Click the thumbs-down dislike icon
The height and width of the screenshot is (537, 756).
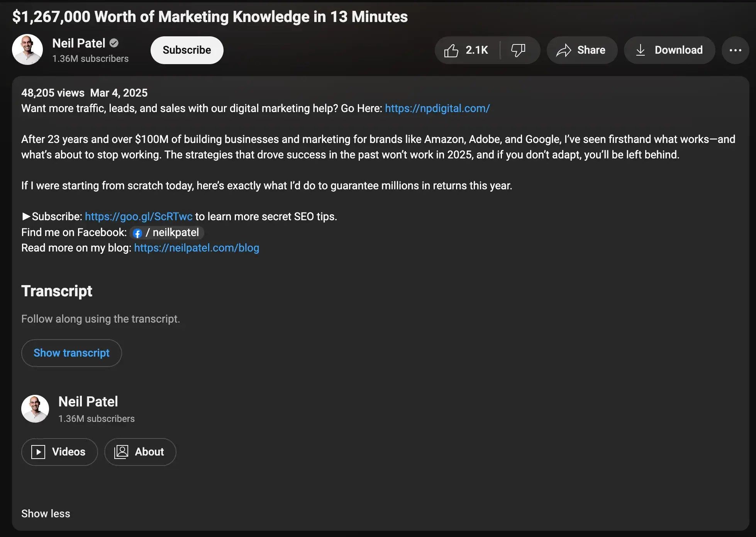pos(518,50)
